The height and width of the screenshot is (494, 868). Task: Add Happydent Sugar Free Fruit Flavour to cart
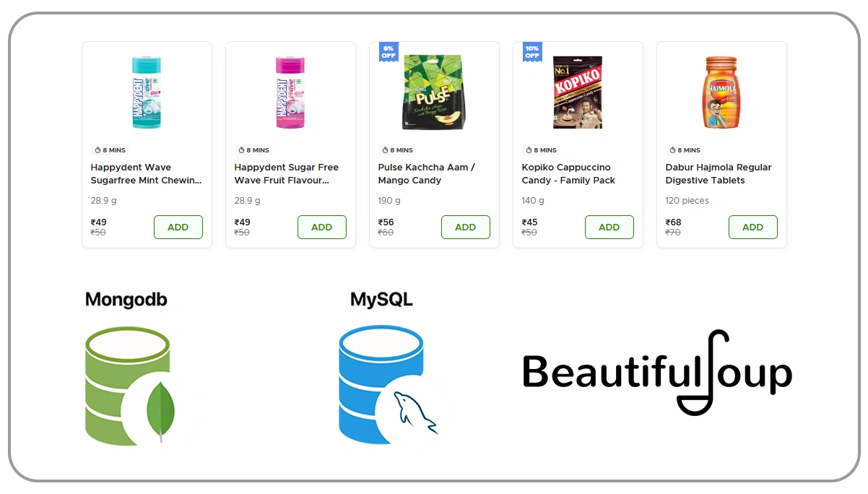click(322, 227)
